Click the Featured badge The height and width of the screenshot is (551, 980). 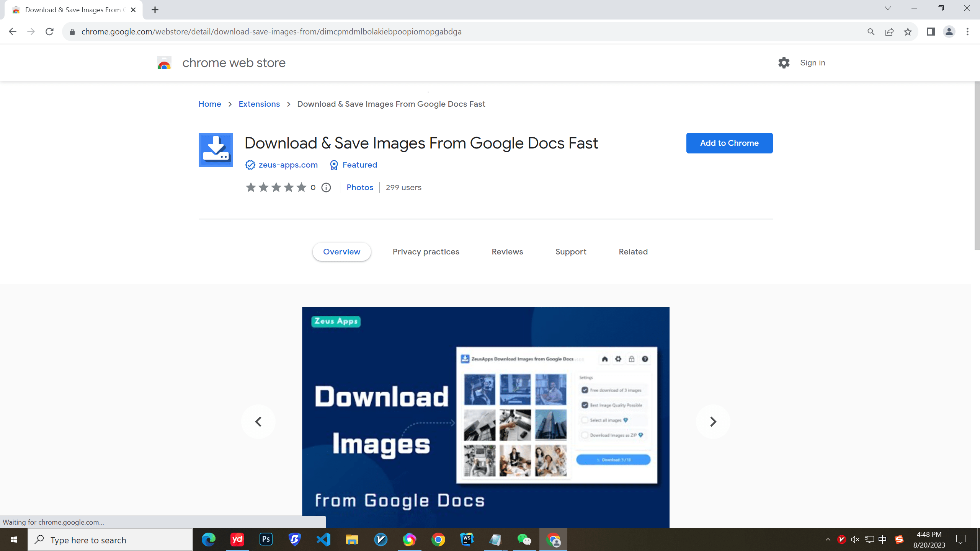coord(353,165)
